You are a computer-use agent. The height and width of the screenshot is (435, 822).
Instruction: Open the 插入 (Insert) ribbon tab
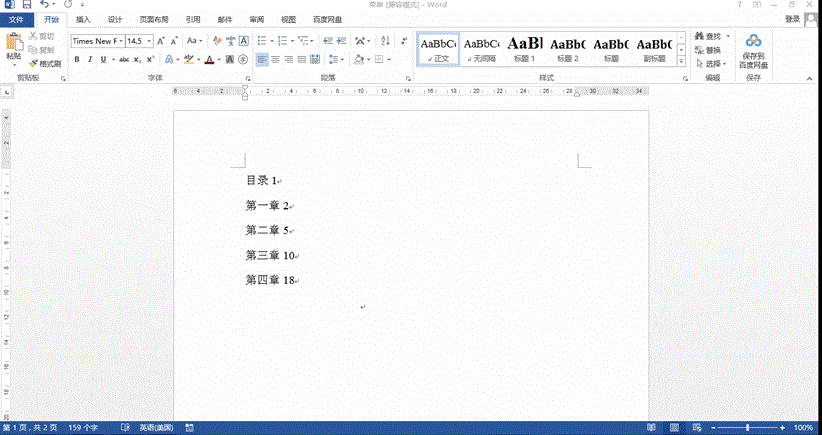83,19
